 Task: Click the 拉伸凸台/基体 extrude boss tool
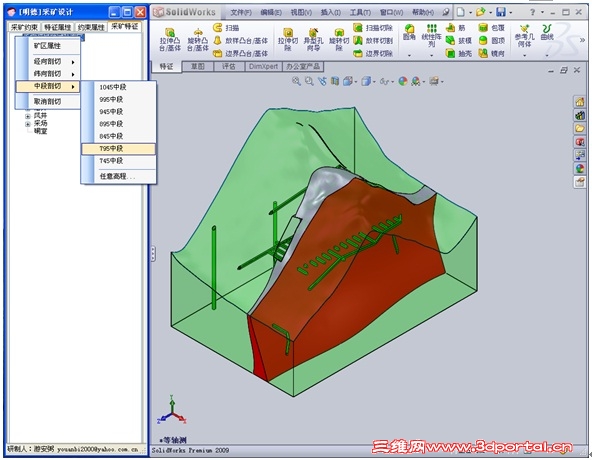170,40
